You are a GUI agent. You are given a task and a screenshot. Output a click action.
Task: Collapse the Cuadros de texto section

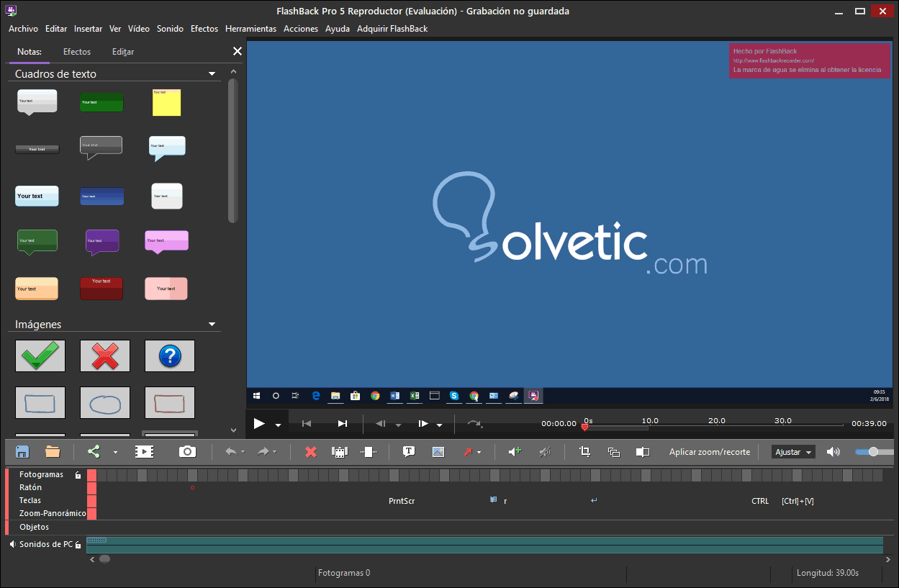pyautogui.click(x=212, y=73)
